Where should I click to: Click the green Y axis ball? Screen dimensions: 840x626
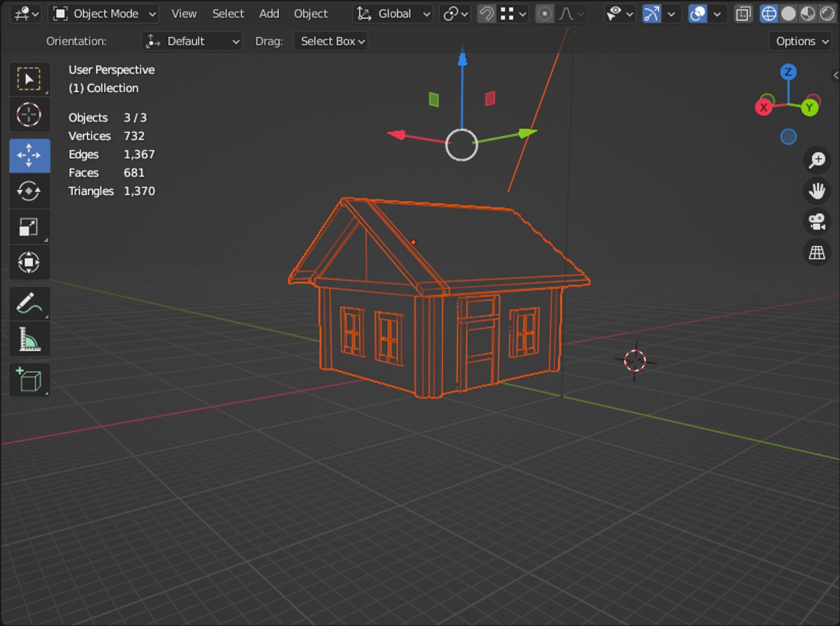810,107
